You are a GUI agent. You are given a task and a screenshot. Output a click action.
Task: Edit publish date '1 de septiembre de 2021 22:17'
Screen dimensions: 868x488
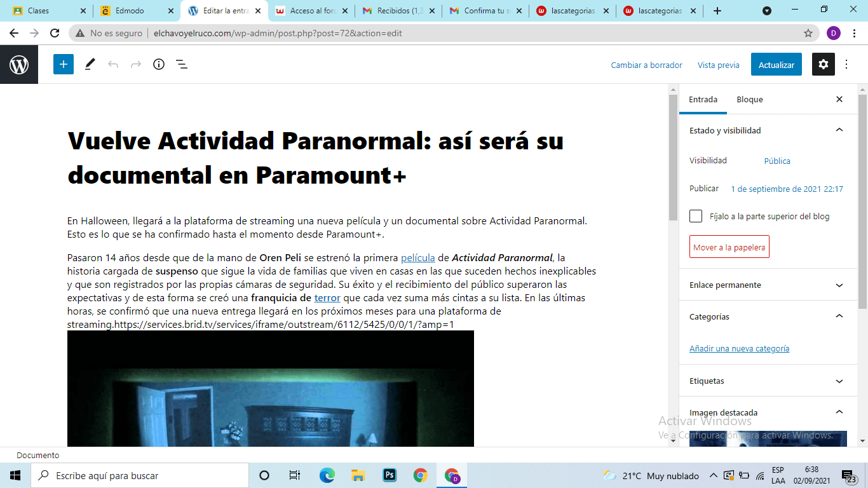point(787,189)
